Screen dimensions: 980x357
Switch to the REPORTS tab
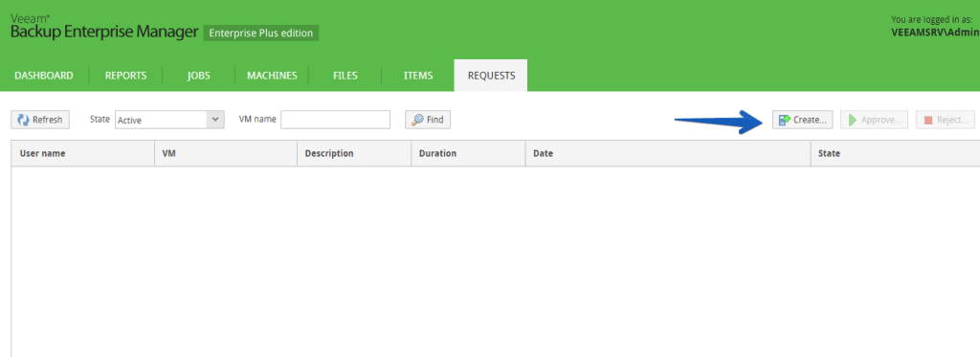click(x=125, y=76)
